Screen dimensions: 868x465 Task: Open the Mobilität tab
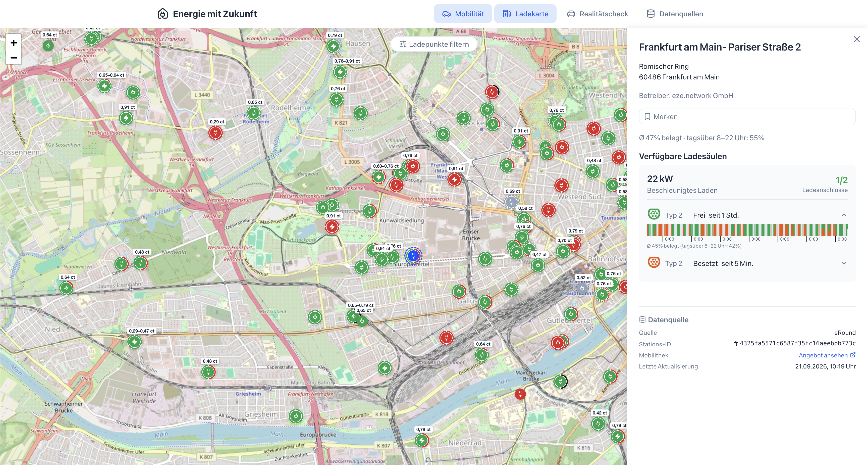pos(463,14)
